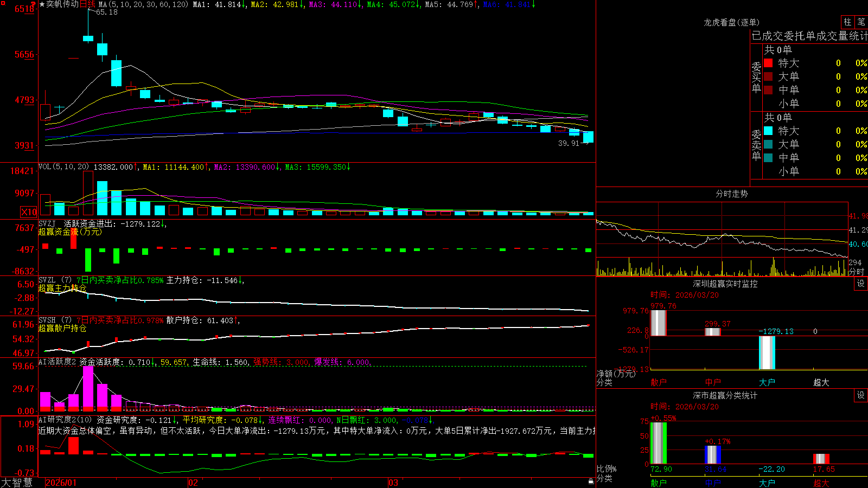Click the MA5: 44.769 value

coord(451,4)
